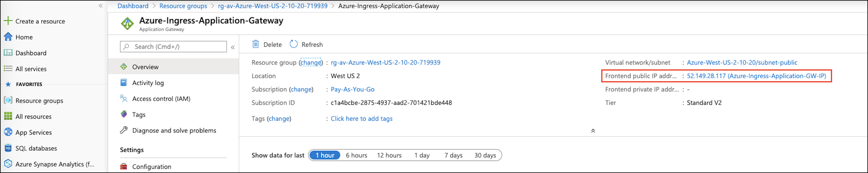868x173 pixels.
Task: Collapse the essentials section with double chevron
Action: click(593, 131)
